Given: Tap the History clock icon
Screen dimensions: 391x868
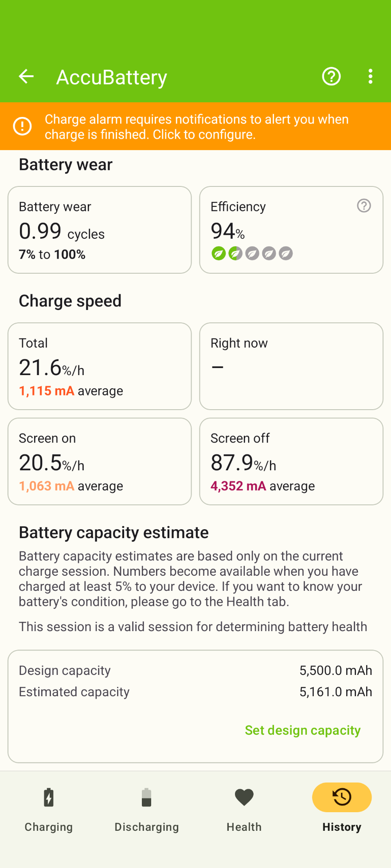Looking at the screenshot, I should (x=342, y=797).
